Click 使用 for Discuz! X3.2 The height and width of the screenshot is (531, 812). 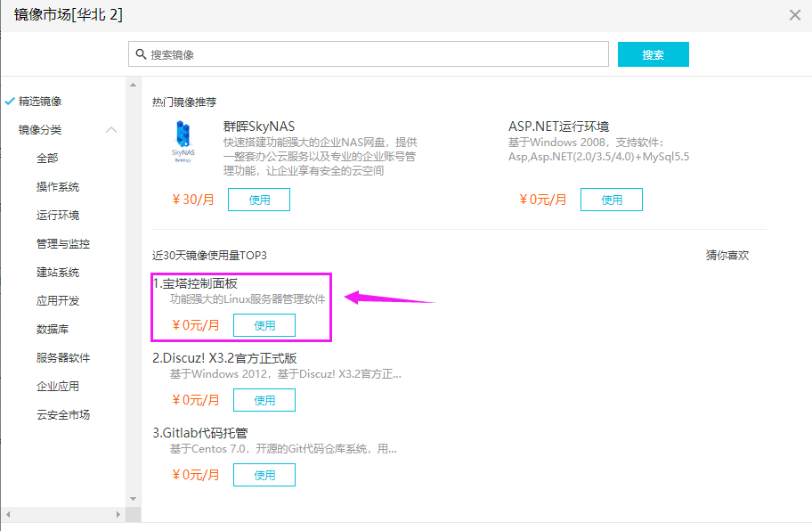264,400
